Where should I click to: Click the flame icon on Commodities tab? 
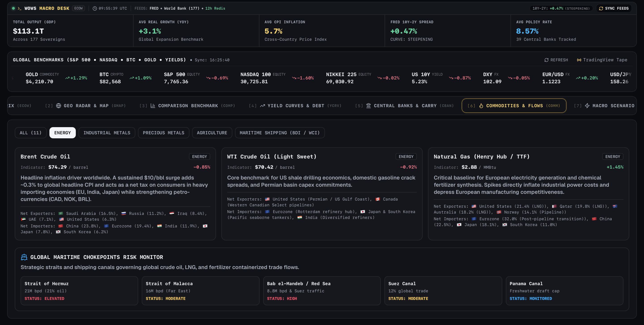pos(481,106)
